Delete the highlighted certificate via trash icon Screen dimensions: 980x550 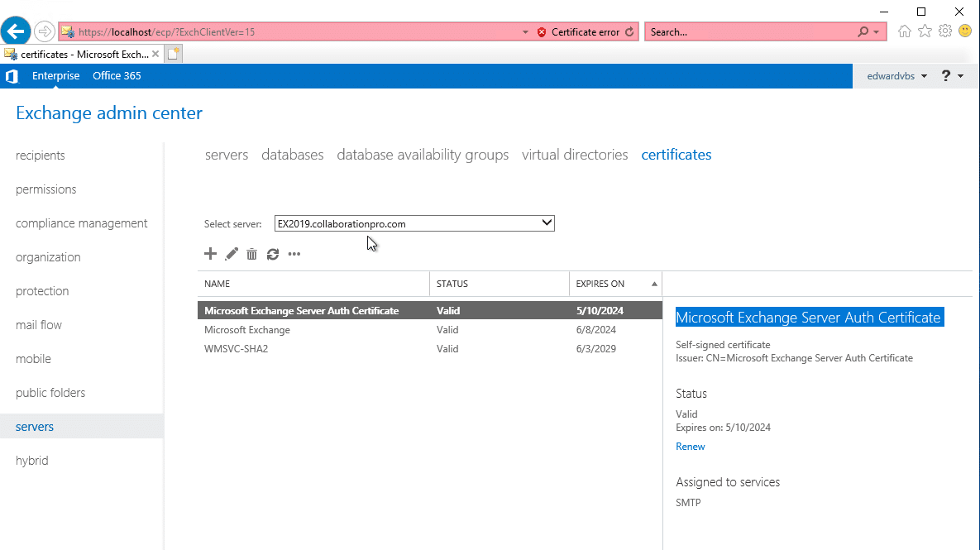click(x=252, y=254)
